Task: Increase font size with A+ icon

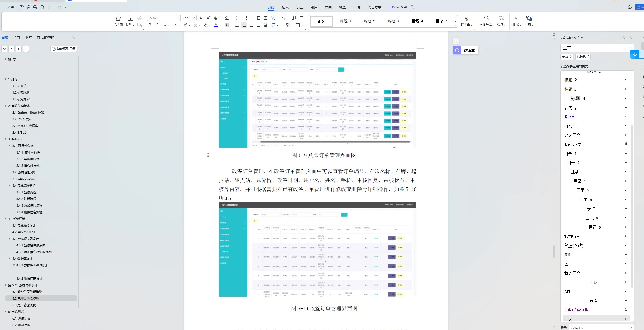Action: (201, 18)
